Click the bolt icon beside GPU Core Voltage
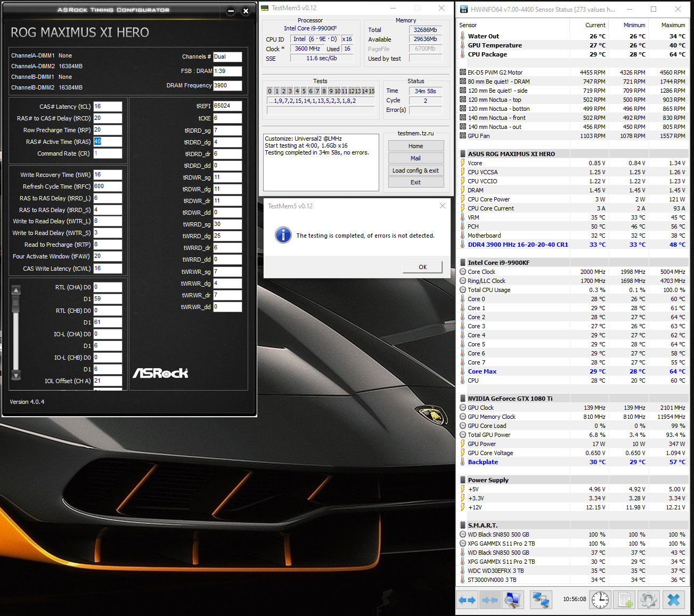694x616 pixels. 463,453
